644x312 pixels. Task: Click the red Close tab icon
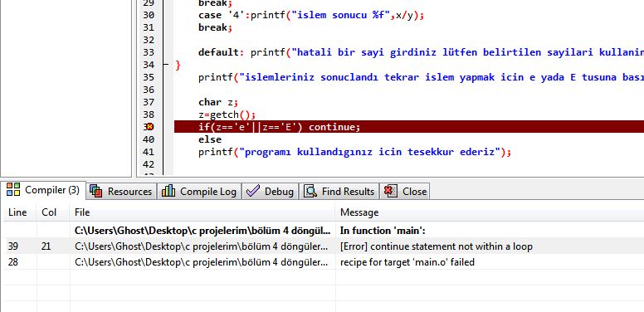[390, 191]
